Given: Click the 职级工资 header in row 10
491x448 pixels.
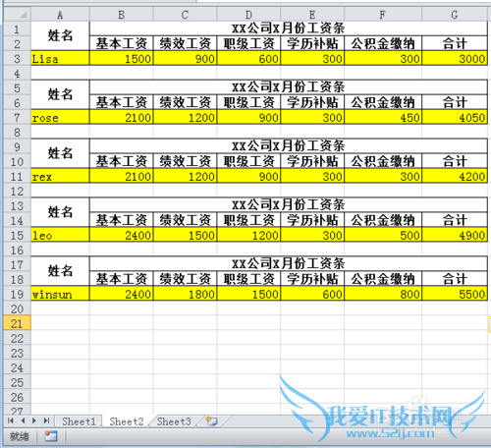Looking at the screenshot, I should pyautogui.click(x=248, y=161).
